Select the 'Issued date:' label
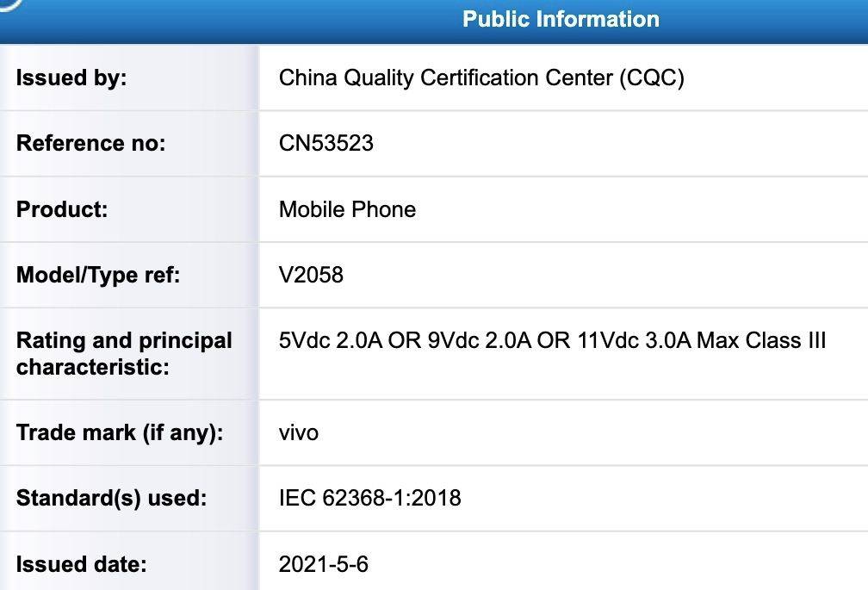 pos(81,564)
